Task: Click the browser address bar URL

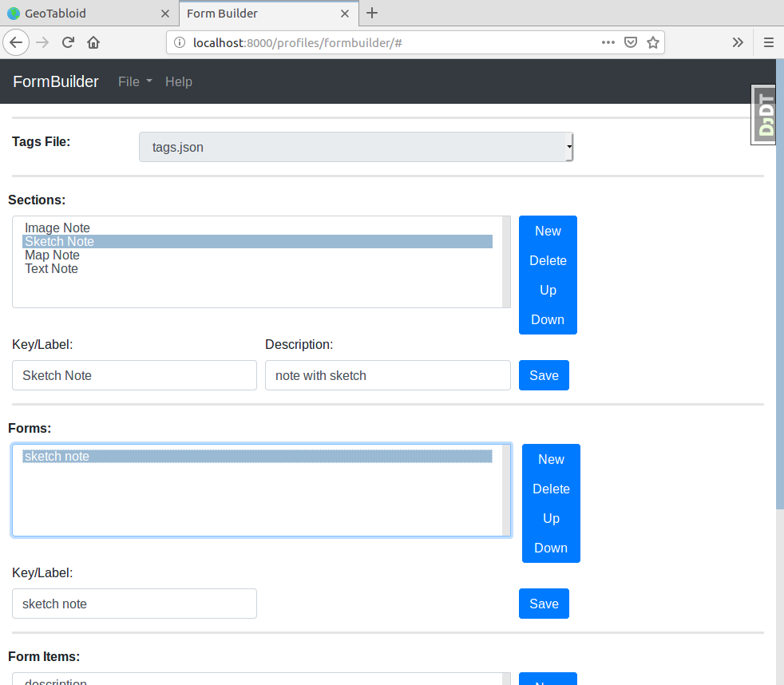Action: 298,42
